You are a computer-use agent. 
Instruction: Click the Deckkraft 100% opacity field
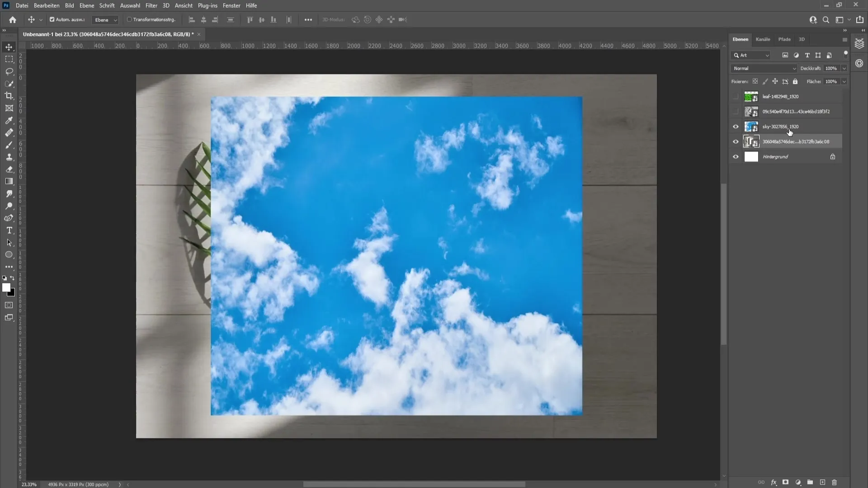(x=831, y=68)
